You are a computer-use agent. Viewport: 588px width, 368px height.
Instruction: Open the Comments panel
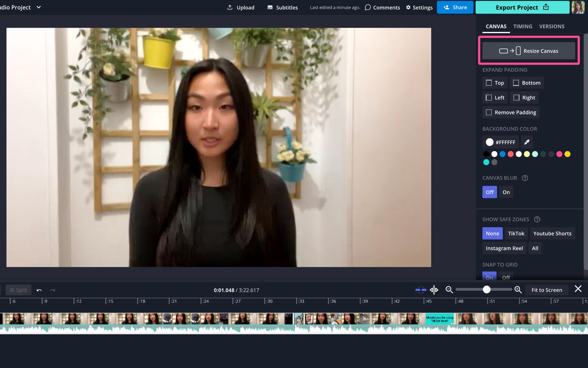382,7
